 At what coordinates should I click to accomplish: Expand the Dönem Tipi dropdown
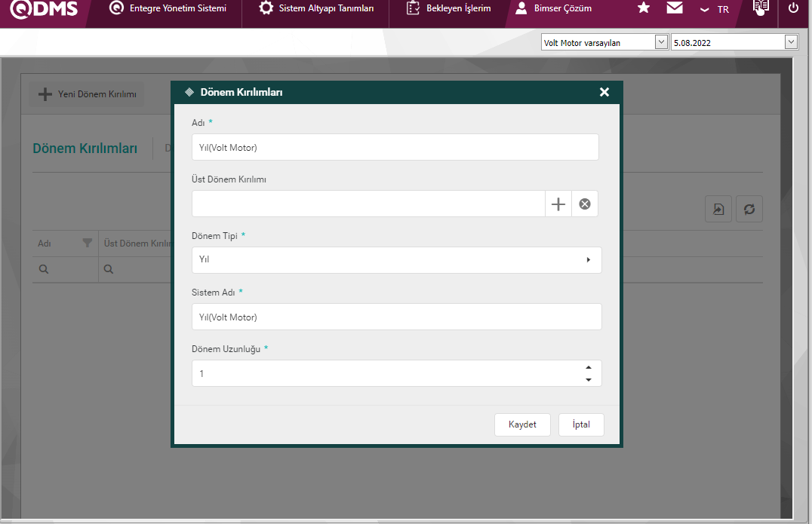[x=588, y=260]
